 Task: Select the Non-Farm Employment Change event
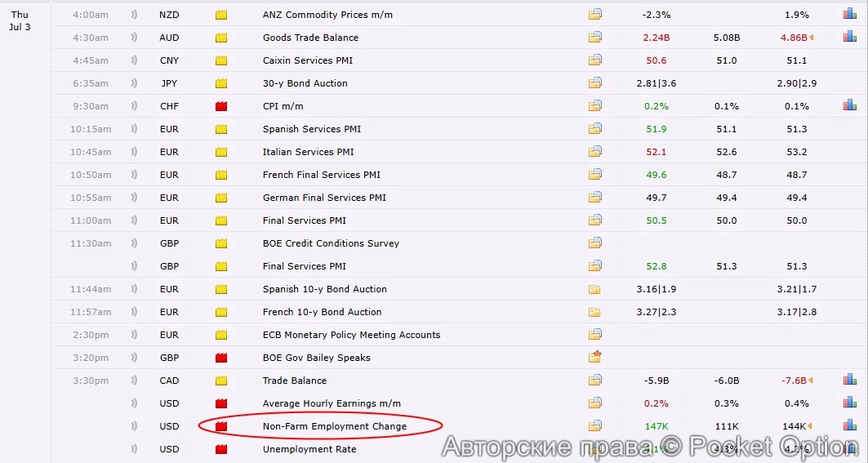[x=334, y=426]
